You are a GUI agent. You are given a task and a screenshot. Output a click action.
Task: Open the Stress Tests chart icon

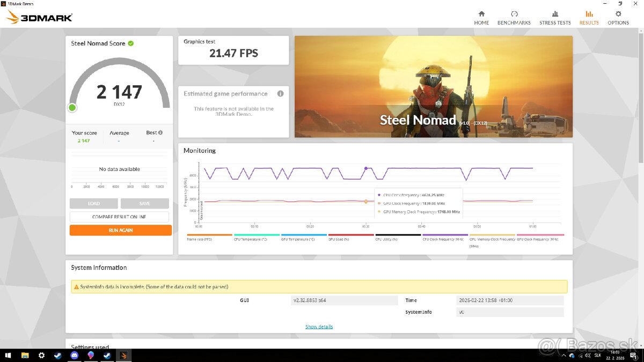coord(555,14)
